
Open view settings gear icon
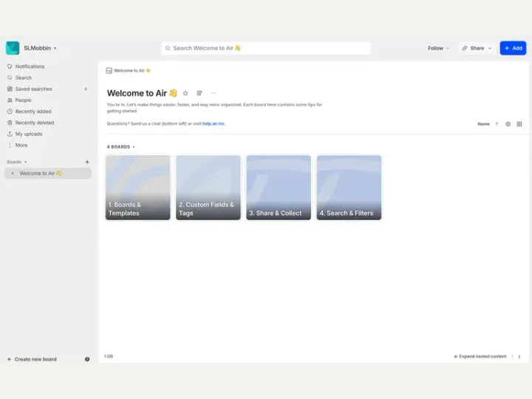coord(508,124)
